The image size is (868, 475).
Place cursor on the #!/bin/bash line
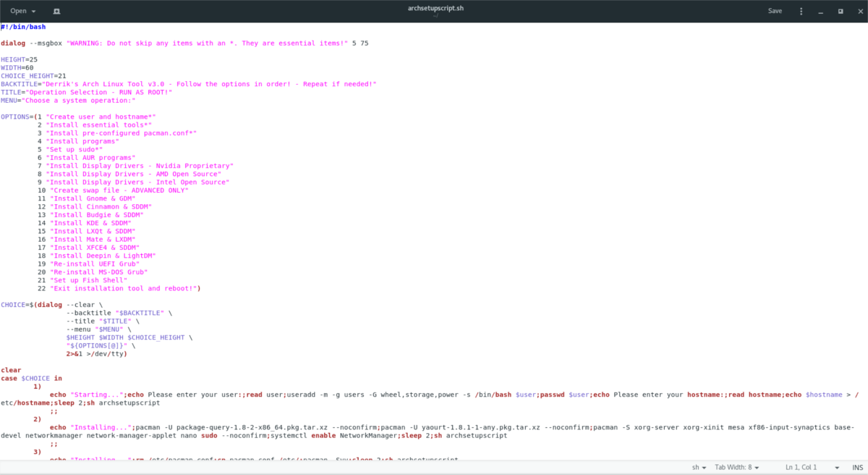pos(23,27)
